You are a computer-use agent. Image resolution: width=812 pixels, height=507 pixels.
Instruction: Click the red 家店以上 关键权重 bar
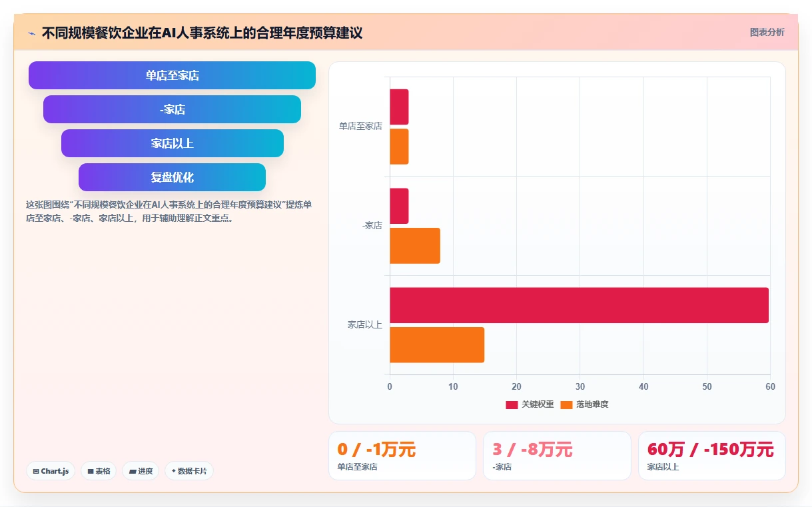(x=579, y=305)
